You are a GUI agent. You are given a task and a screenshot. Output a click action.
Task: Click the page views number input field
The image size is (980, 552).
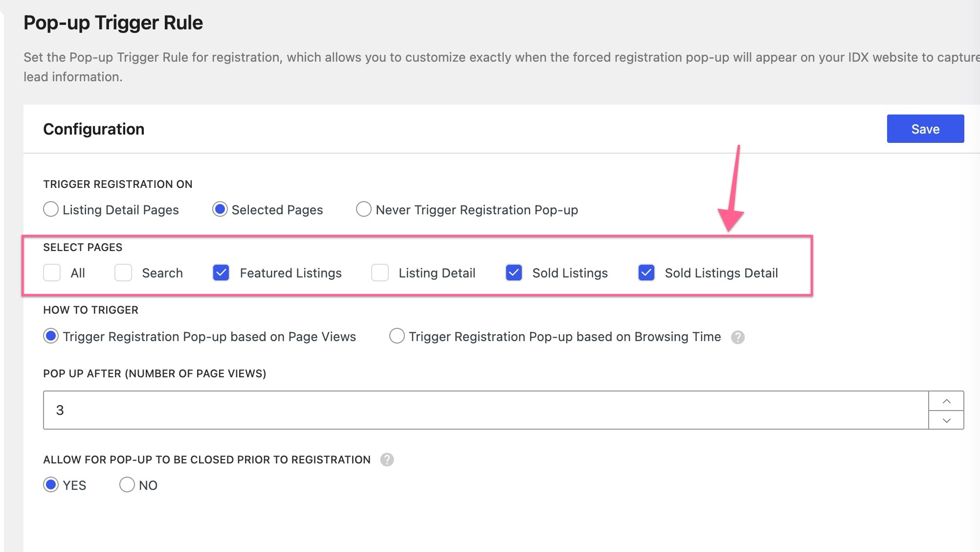coord(486,410)
